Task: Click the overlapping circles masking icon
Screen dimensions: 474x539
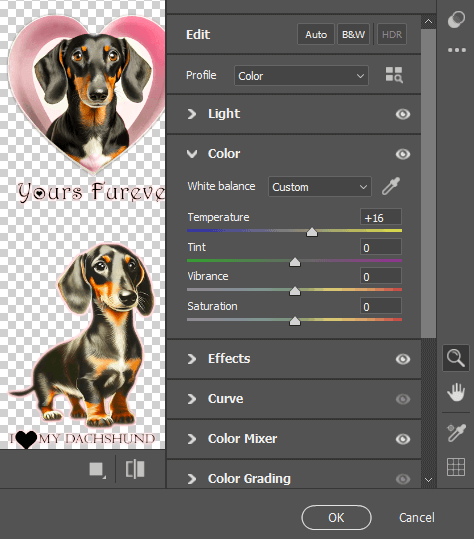Action: click(456, 20)
